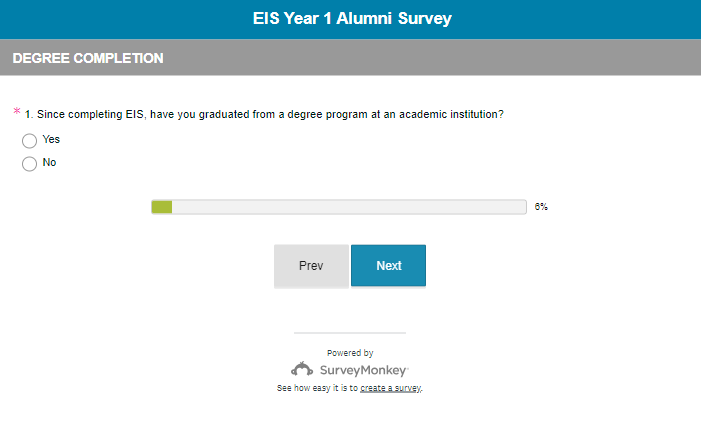Click the SurveyMonkey wordmark text
The height and width of the screenshot is (434, 701).
click(363, 369)
